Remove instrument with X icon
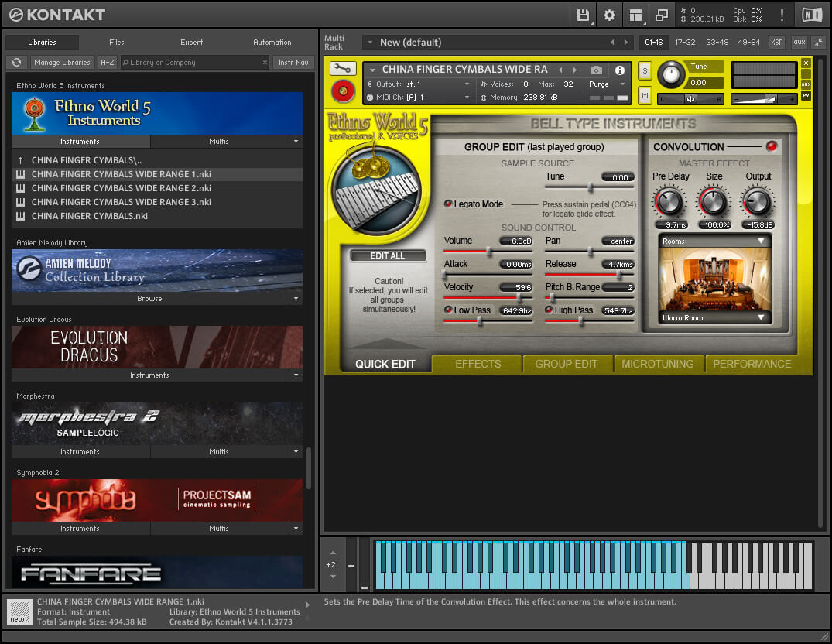The image size is (832, 644). 806,63
